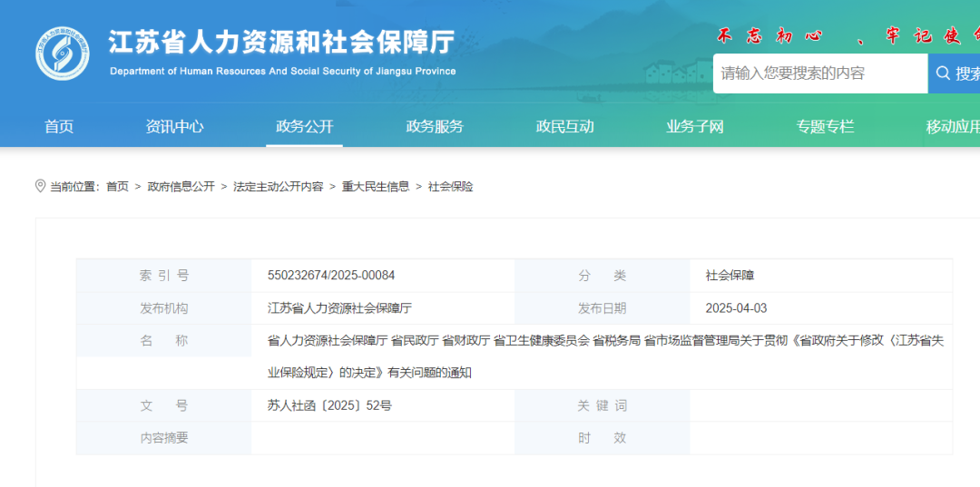The image size is (980, 487).
Task: Open the 资讯中心 navigation tab
Action: coord(174,127)
